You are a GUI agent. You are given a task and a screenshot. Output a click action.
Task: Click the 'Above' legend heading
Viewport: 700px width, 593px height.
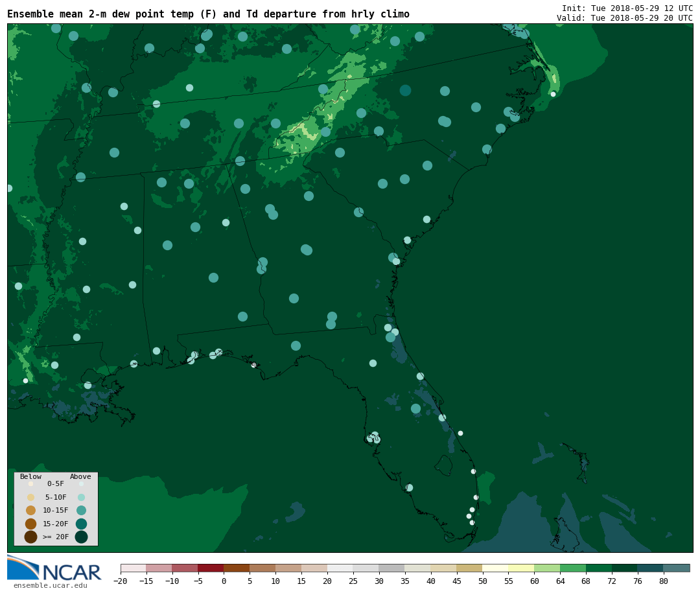coord(80,476)
